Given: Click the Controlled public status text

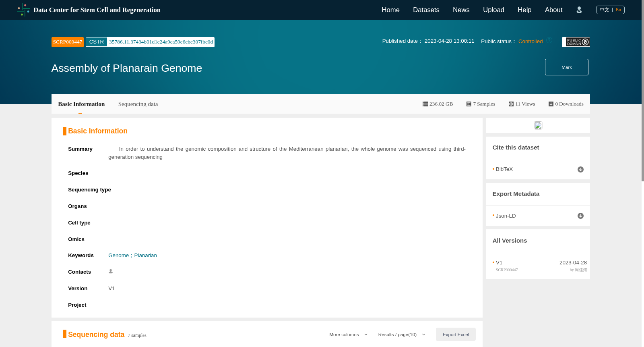Looking at the screenshot, I should (x=530, y=42).
